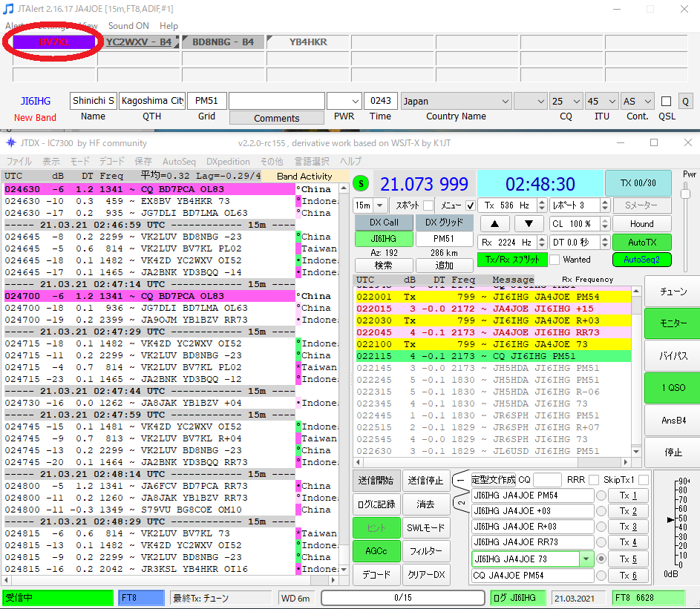Screen dimensions: 700x609
Task: Open the empty dropdown next to Japan
Action: point(530,102)
